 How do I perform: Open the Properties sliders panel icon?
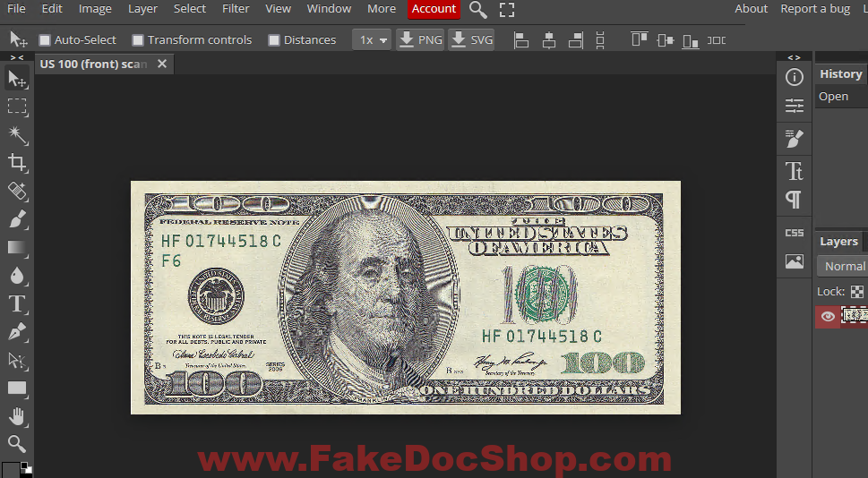[795, 105]
